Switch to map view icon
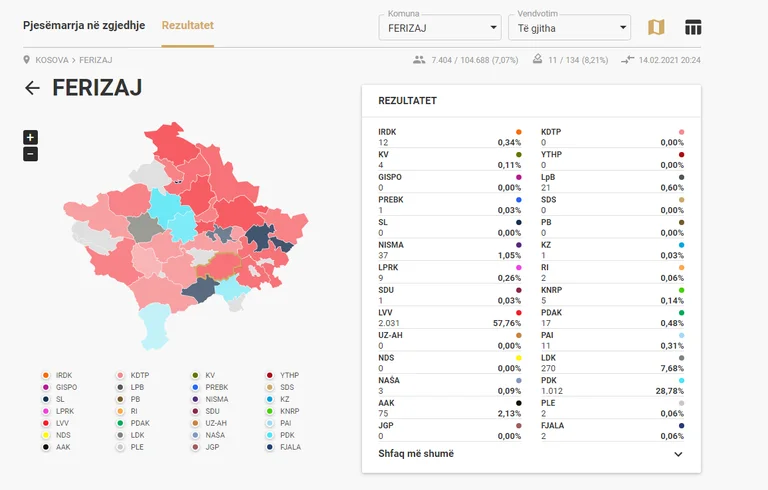768x490 pixels. (656, 27)
